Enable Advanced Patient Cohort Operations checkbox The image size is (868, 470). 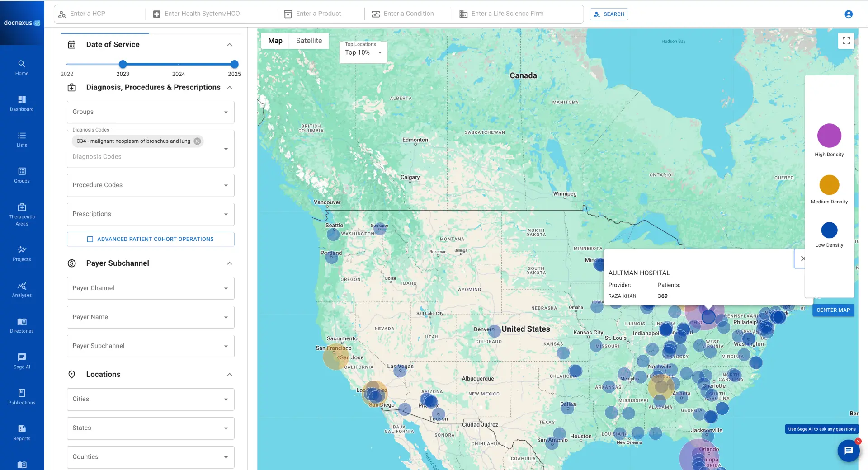tap(90, 239)
